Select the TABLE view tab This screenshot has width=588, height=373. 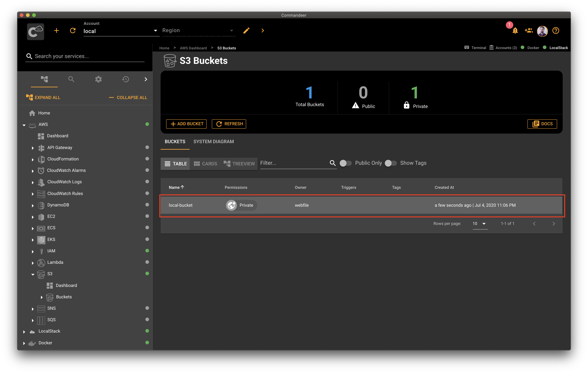[x=175, y=164]
